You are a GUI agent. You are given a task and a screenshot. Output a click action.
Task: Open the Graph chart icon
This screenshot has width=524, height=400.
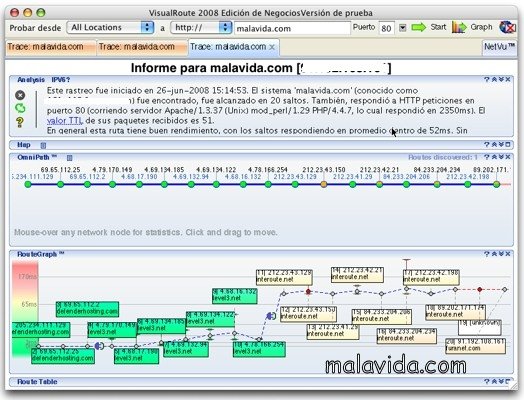point(459,27)
